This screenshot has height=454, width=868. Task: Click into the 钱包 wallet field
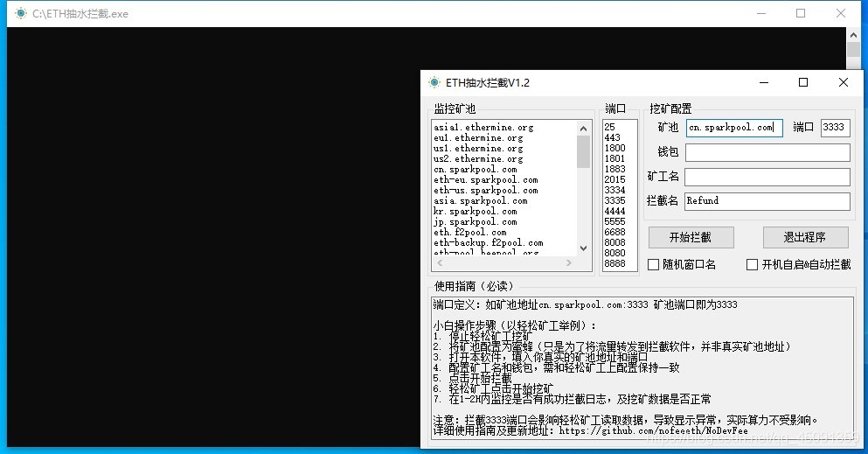click(767, 152)
